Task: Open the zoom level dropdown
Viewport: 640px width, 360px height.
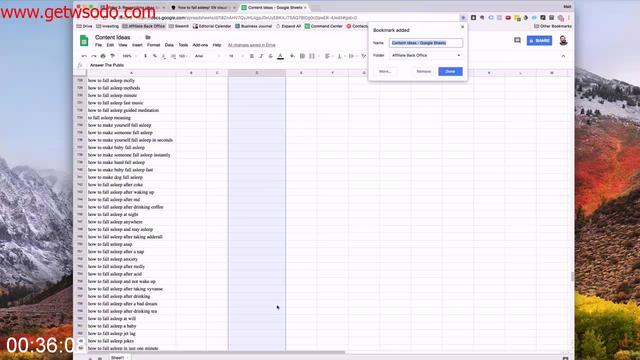Action: [129, 56]
